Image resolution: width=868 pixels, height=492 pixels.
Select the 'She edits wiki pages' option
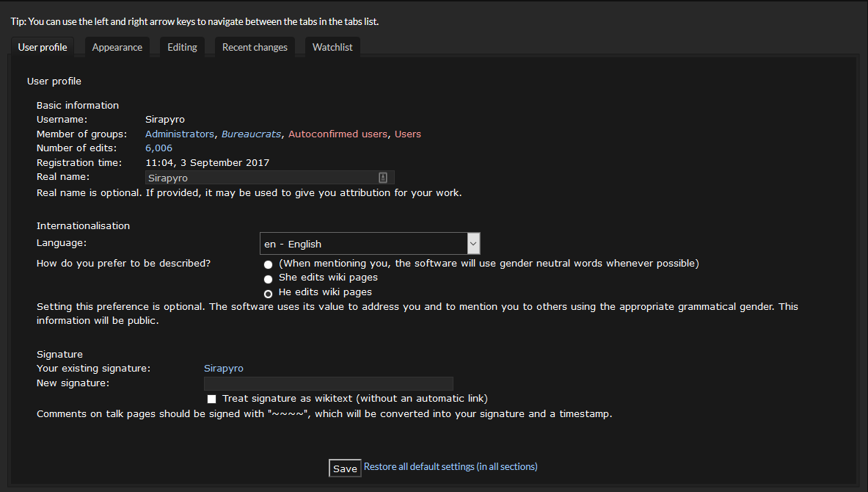[268, 279]
